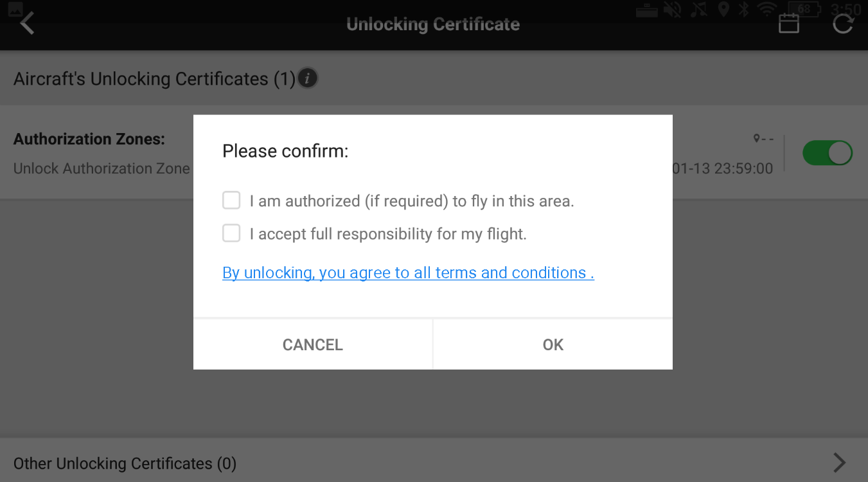Expand Other Unlocking Certificates chevron
Screen dimensions: 868x482
[839, 463]
